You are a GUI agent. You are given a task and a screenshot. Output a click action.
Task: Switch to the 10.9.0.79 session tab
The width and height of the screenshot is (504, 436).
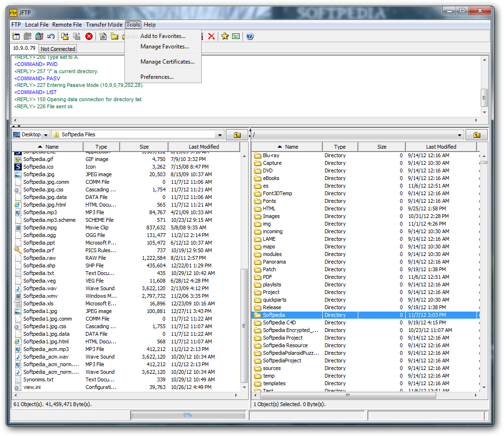coord(24,48)
